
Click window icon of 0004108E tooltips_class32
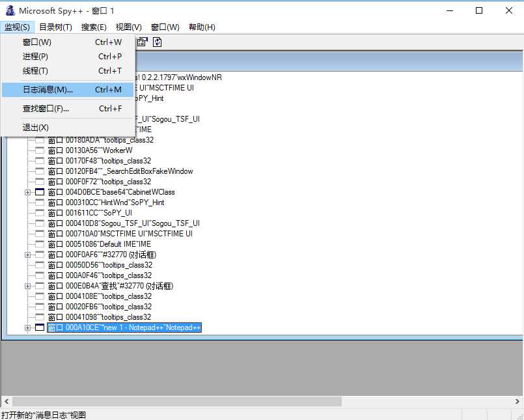(40, 296)
